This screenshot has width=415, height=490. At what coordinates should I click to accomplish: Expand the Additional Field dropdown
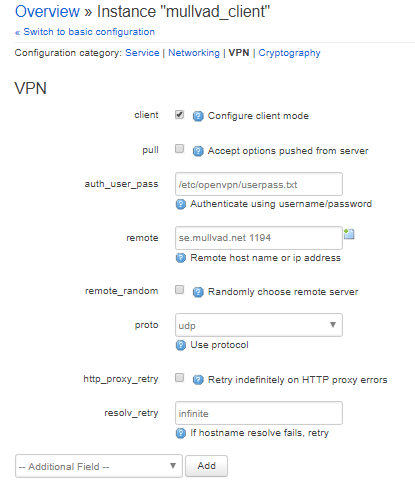(x=99, y=466)
